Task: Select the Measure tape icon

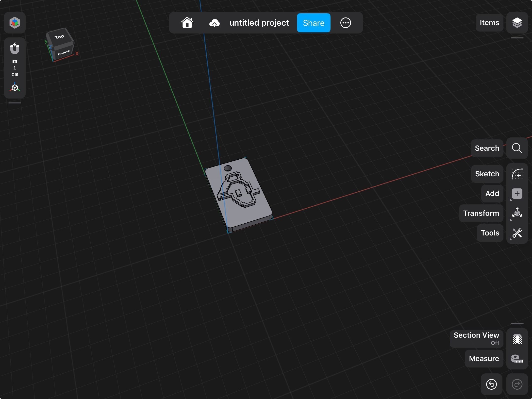Action: (517, 359)
